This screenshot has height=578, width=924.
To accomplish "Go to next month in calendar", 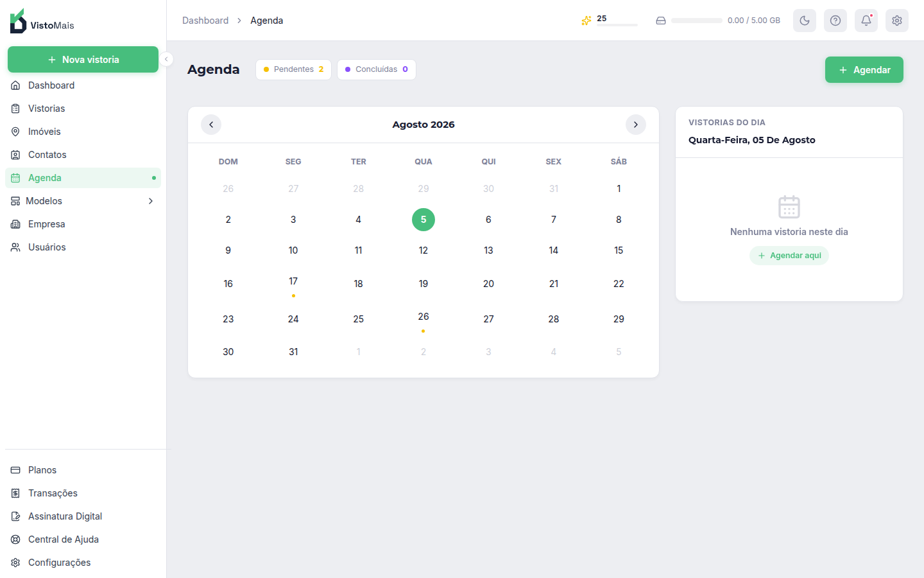I will click(636, 125).
